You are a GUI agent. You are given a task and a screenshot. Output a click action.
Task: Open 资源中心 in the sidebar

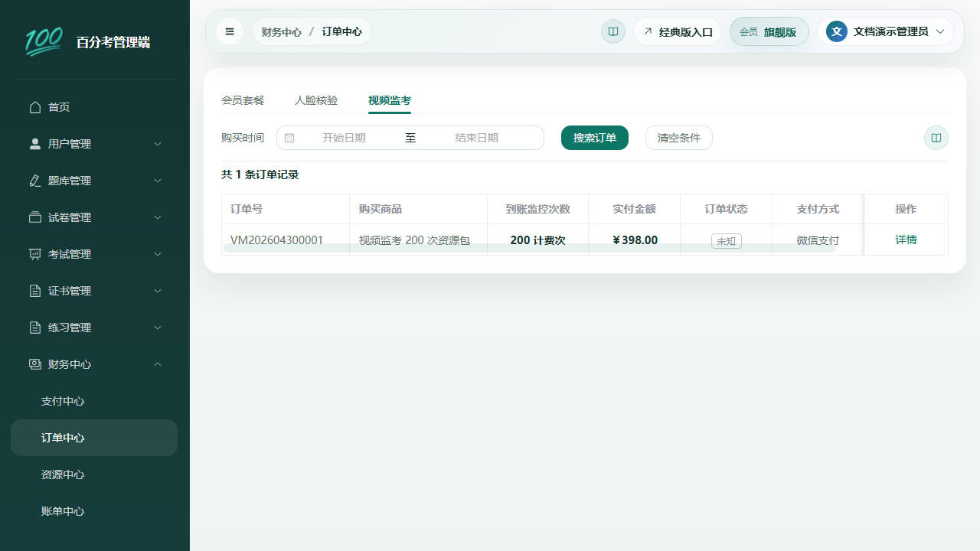pos(94,474)
